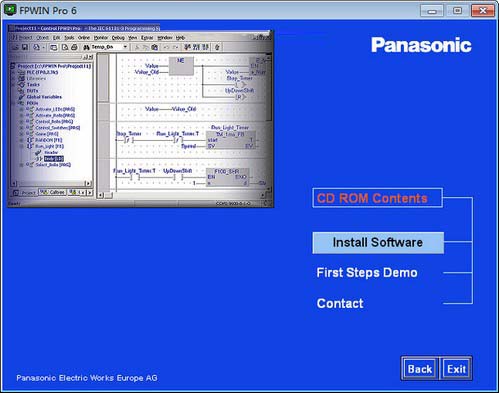Image resolution: width=499 pixels, height=393 pixels.
Task: Select 'Panasonic Electric Works Europe AG' text
Action: (87, 378)
